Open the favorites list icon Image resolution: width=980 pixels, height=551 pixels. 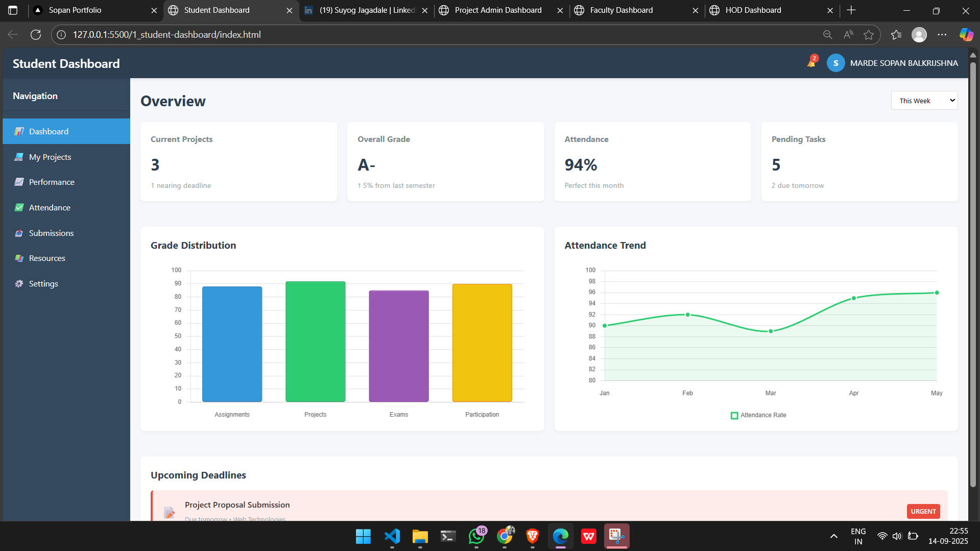point(896,35)
